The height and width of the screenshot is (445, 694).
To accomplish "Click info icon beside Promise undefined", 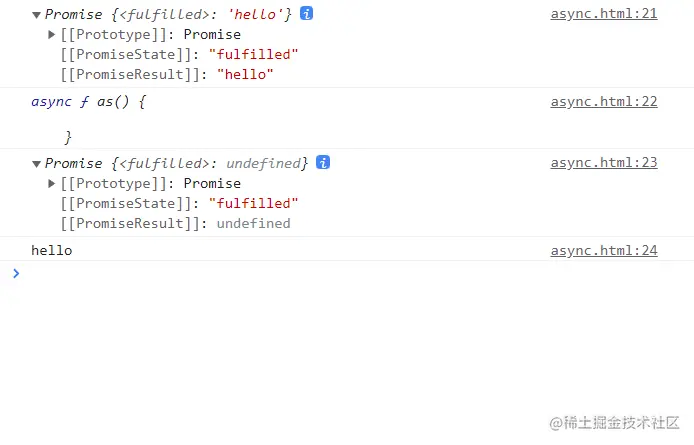I will (x=323, y=163).
